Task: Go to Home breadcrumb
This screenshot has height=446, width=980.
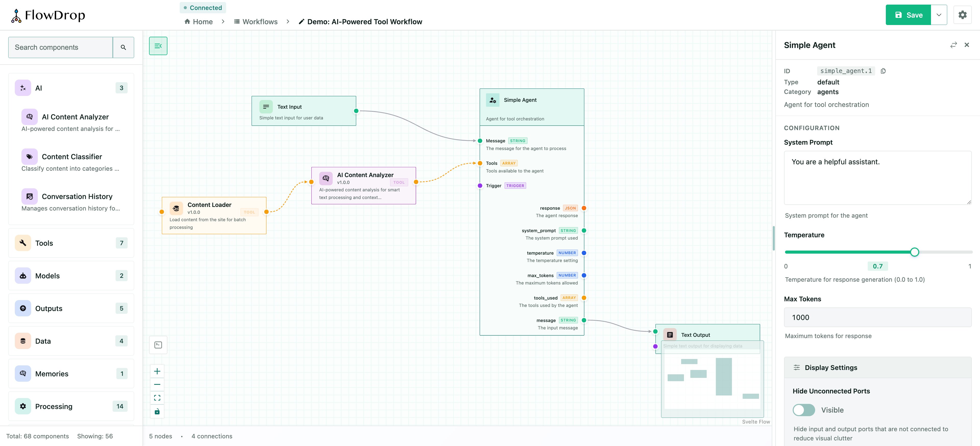Action: 198,22
